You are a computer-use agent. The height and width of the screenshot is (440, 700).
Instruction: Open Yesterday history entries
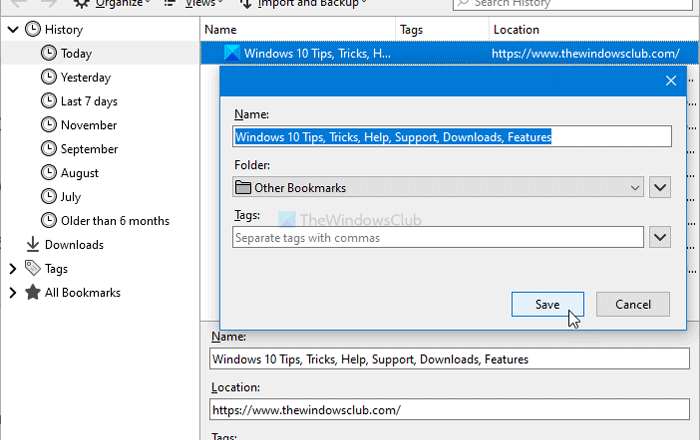point(86,78)
